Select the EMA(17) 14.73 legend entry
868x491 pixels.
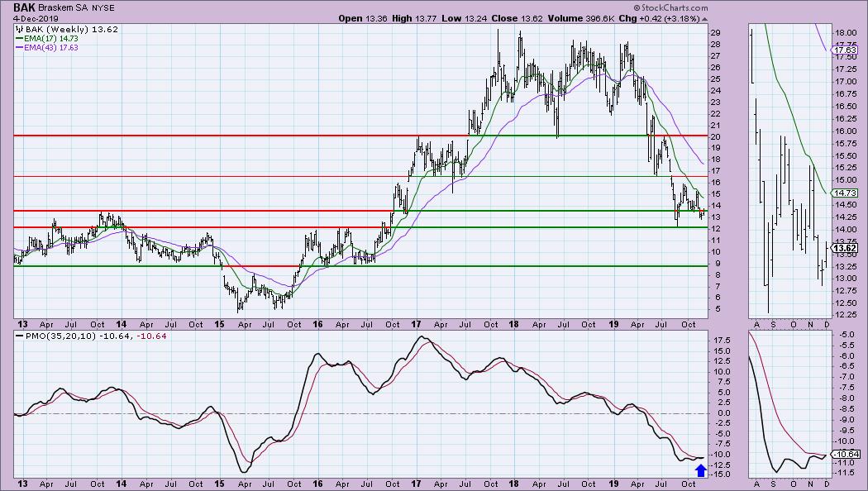(x=50, y=39)
